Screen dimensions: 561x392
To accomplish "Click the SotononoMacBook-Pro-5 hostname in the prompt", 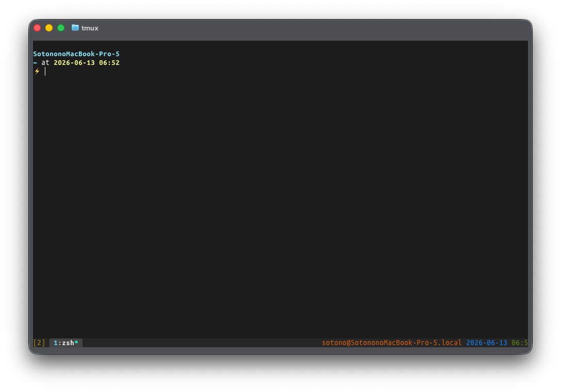I will [76, 54].
